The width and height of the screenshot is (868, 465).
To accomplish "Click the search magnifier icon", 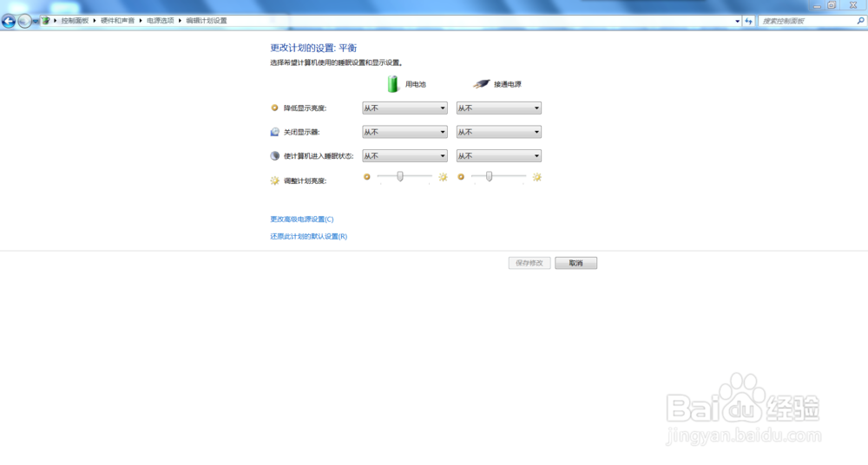I will coord(860,21).
